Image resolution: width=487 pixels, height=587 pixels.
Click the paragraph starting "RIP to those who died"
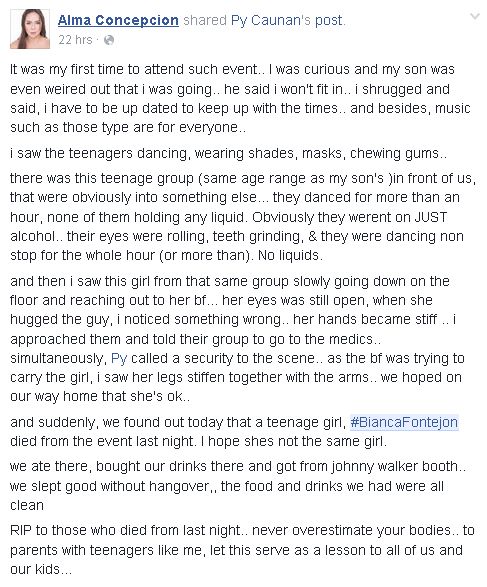tap(242, 550)
